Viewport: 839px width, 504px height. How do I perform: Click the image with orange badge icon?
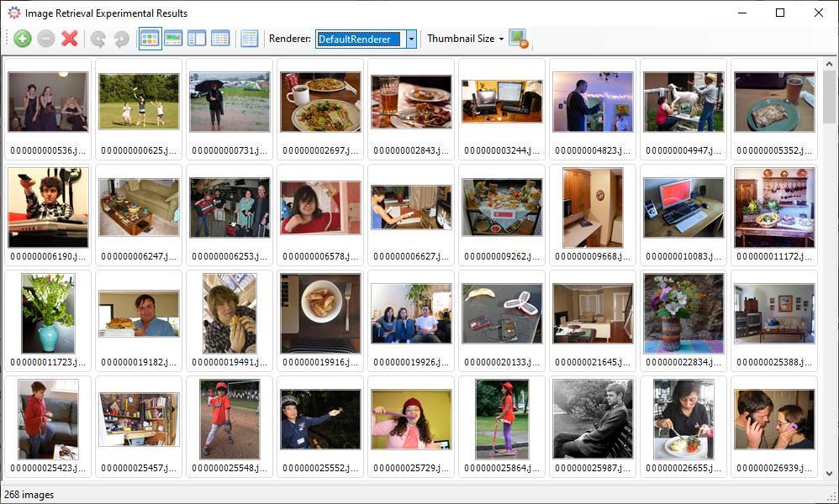[x=519, y=39]
